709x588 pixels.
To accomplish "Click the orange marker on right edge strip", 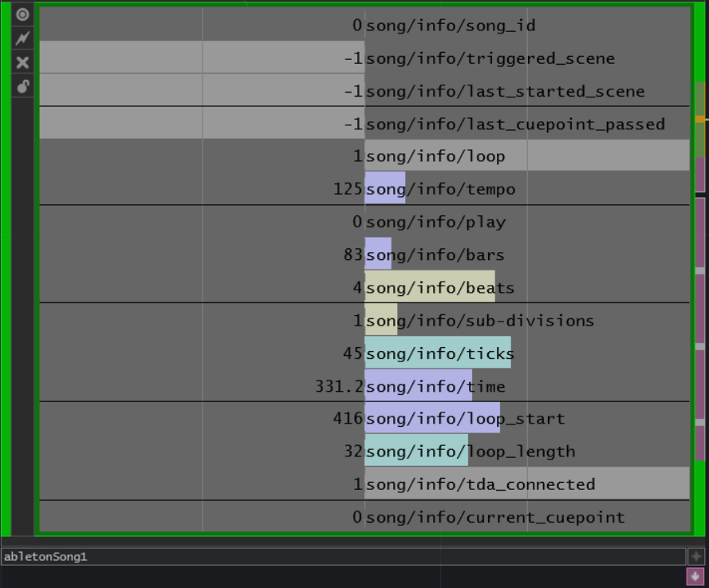I will pos(700,119).
